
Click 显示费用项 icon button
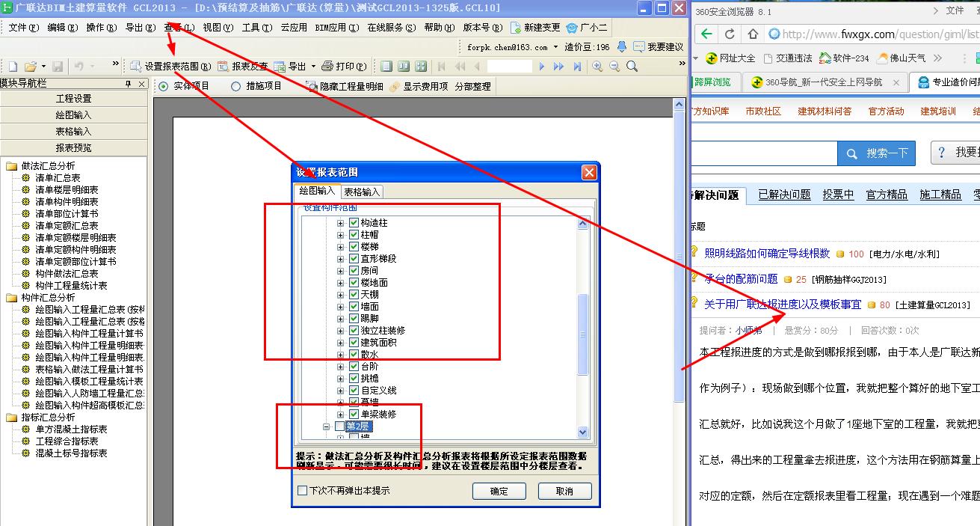pos(396,87)
